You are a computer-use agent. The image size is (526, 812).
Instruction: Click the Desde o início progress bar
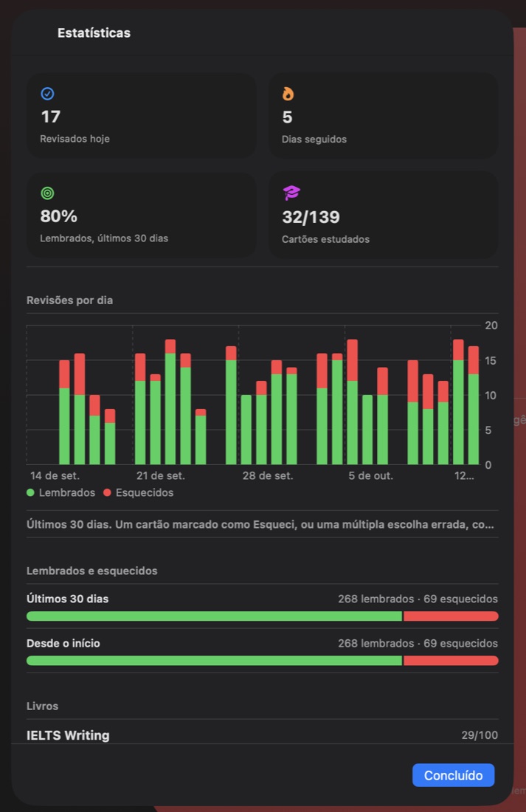point(263,661)
